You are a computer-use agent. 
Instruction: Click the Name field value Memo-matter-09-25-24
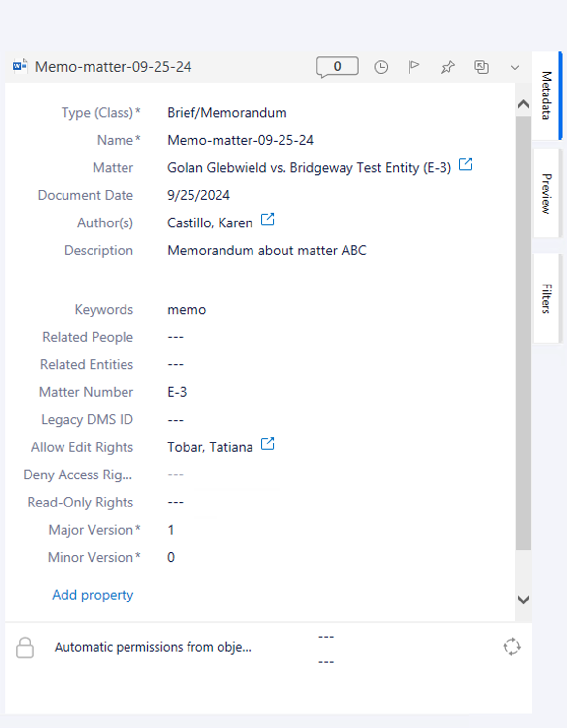241,140
